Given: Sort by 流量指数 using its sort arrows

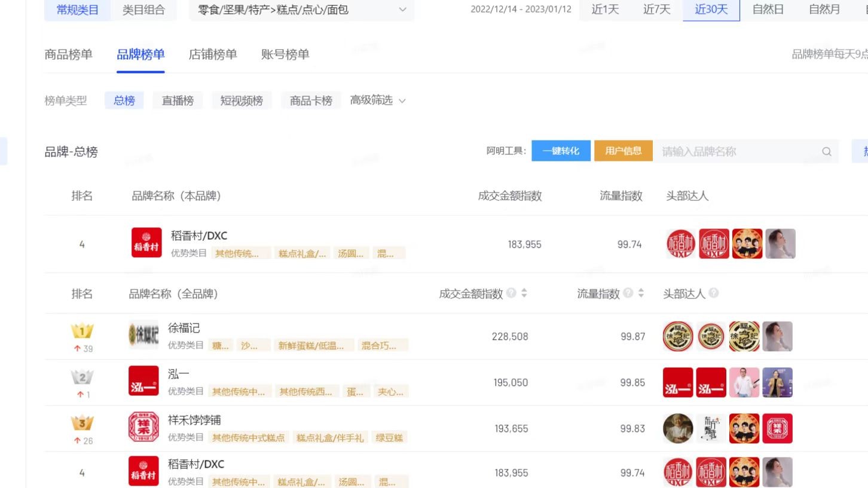Looking at the screenshot, I should (x=641, y=293).
